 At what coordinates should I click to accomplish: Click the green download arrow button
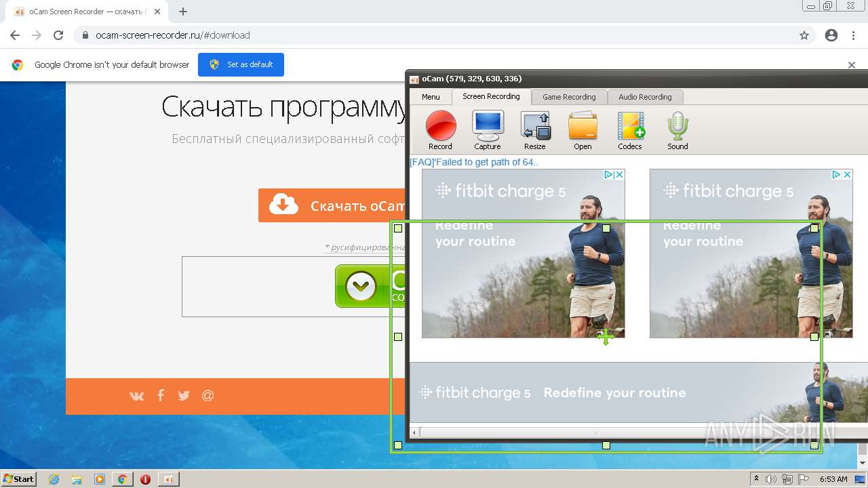click(x=370, y=286)
